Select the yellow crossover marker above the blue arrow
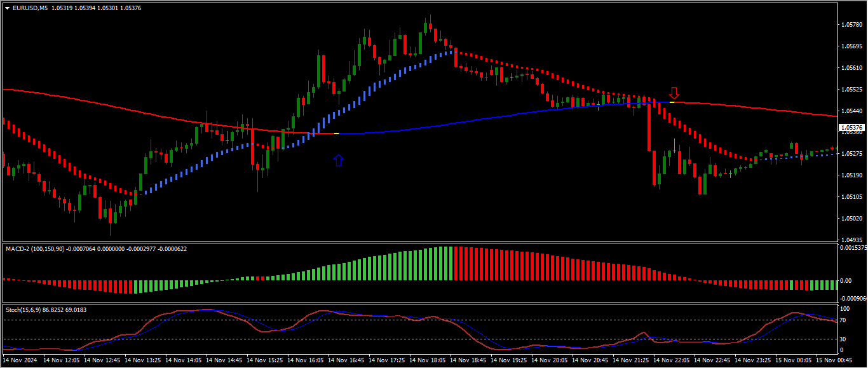 point(336,133)
